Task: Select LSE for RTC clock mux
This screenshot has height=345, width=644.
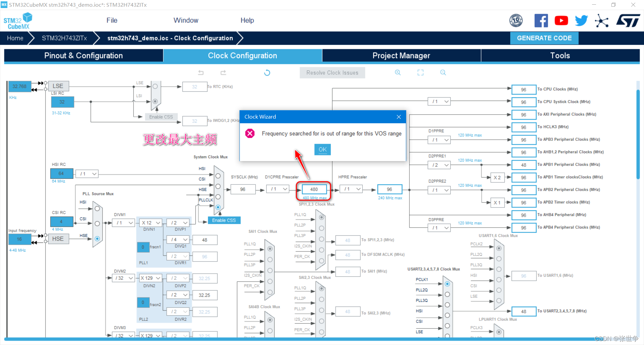Action: (x=155, y=86)
